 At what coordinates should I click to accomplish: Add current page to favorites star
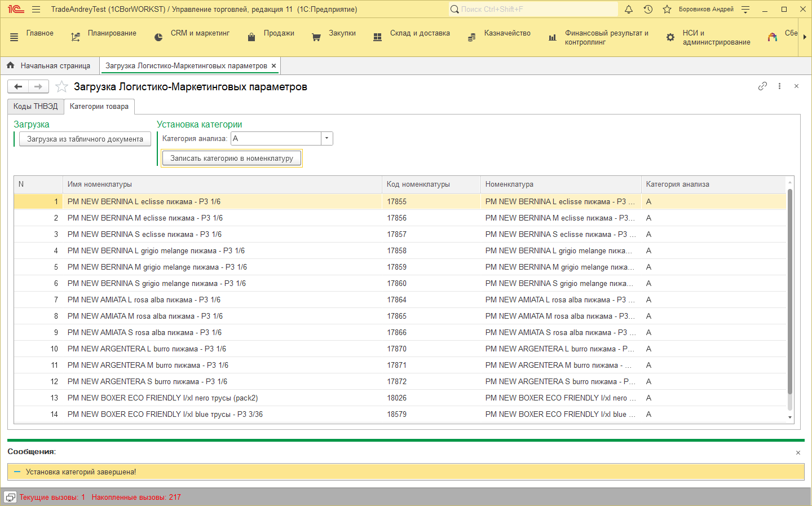61,86
